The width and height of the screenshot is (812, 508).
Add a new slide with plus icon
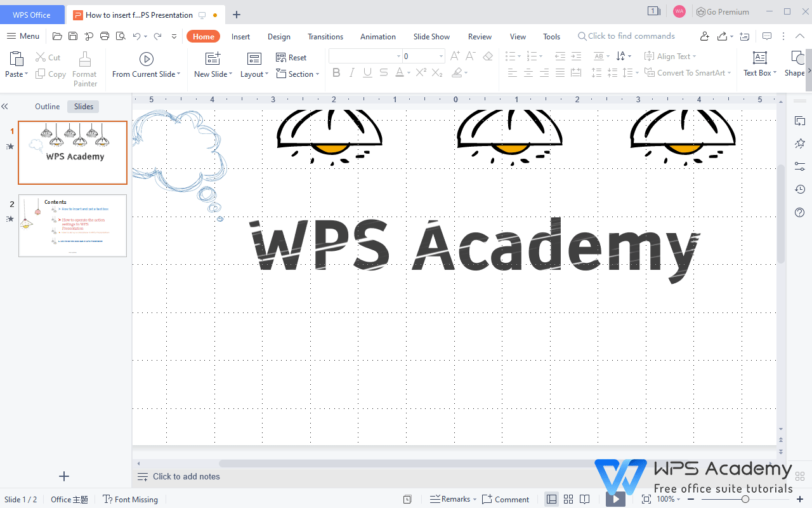point(64,476)
